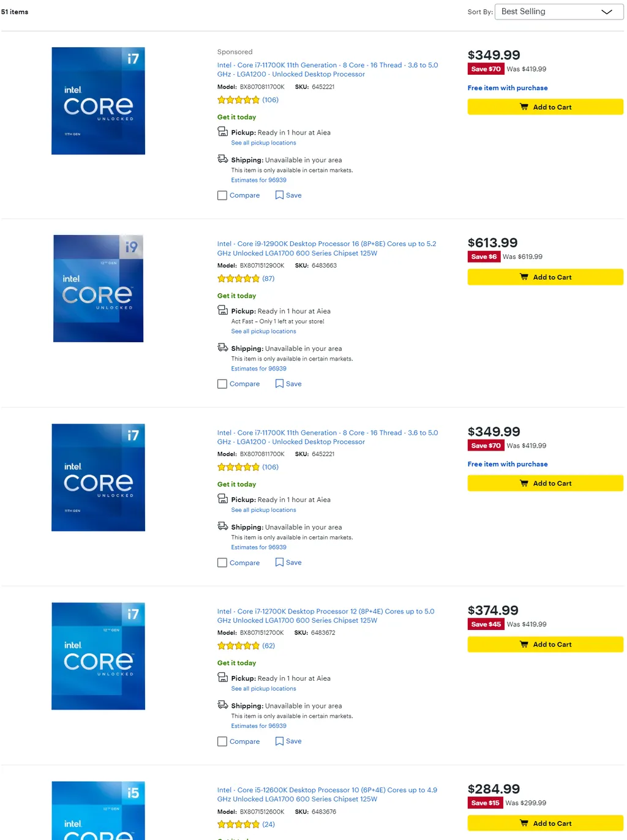This screenshot has height=840, width=627.
Task: Bookmark the Core i7-12700K processor
Action: (279, 741)
